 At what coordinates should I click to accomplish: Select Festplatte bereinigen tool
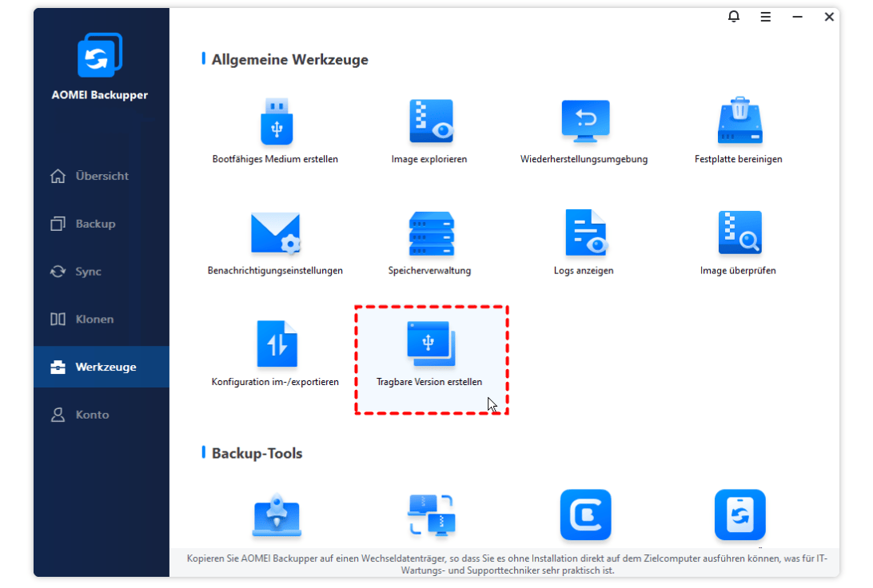pos(739,122)
